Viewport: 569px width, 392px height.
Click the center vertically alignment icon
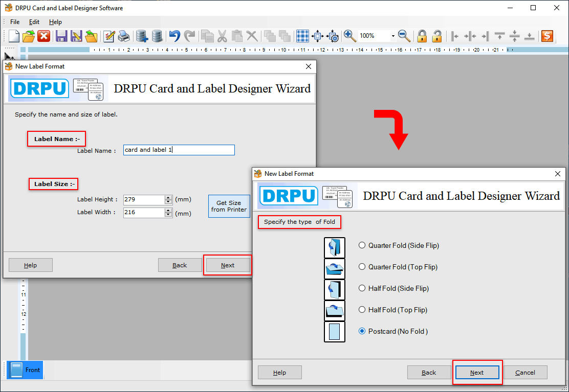click(x=515, y=36)
